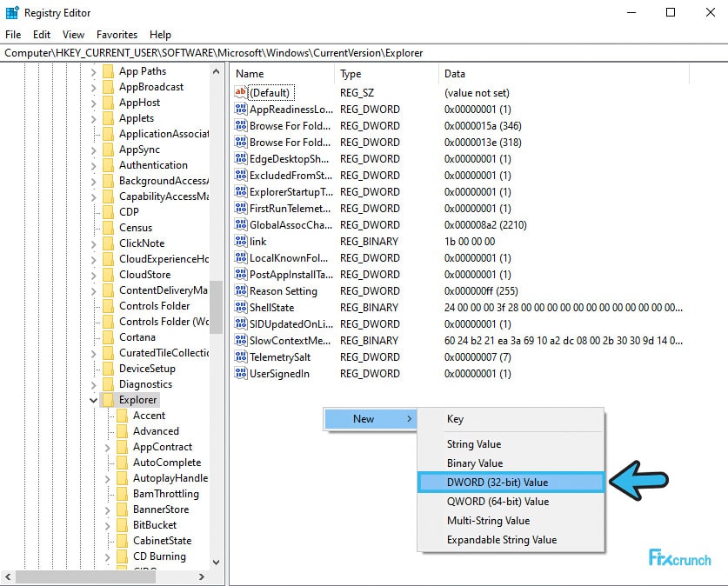Screen dimensions: 728x586
Task: Expand the BannerStore subkey
Action: click(x=107, y=510)
